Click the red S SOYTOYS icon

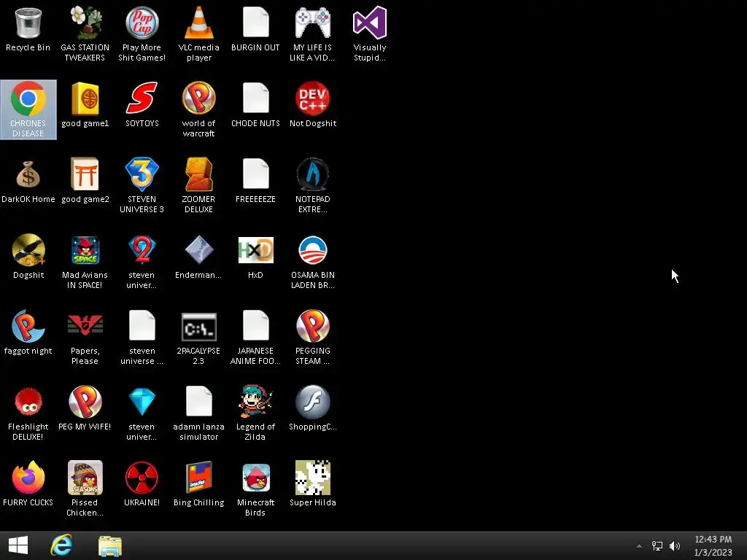point(142,98)
